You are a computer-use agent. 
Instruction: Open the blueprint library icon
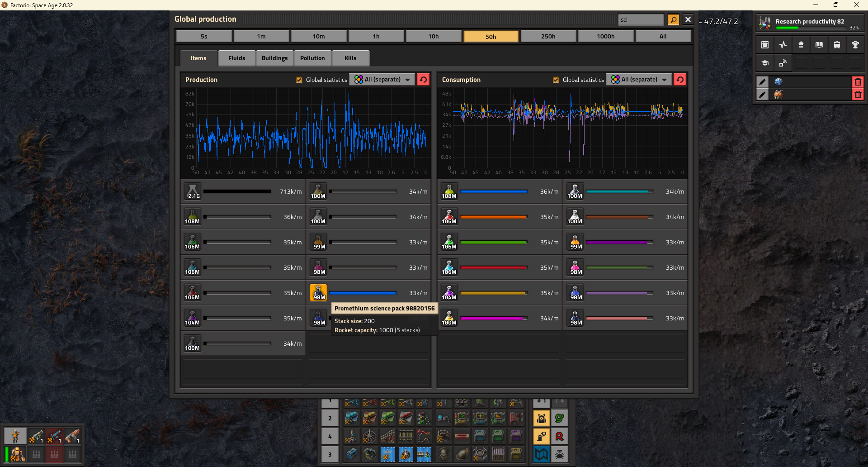pos(765,45)
